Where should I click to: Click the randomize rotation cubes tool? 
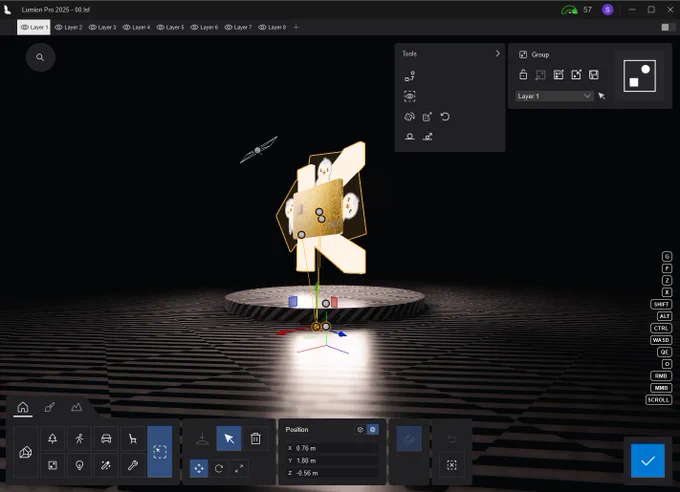click(409, 117)
